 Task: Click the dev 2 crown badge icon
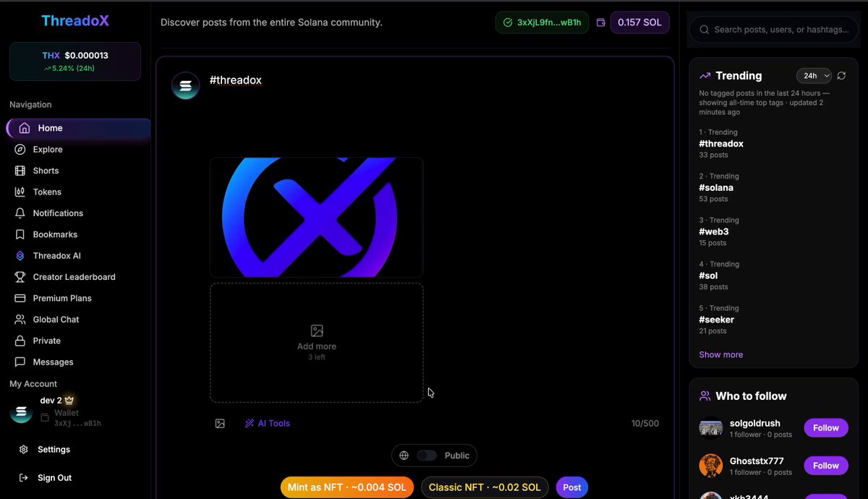pos(69,400)
